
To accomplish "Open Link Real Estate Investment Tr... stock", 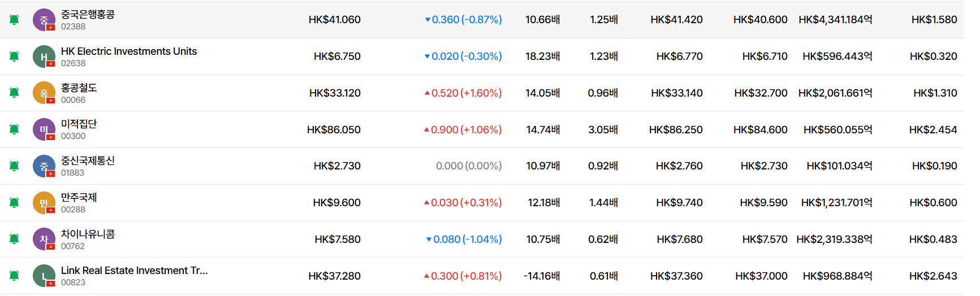I will pyautogui.click(x=134, y=271).
